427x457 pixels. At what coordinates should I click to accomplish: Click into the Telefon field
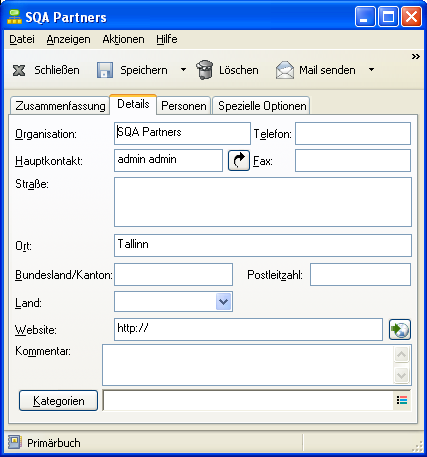point(353,133)
